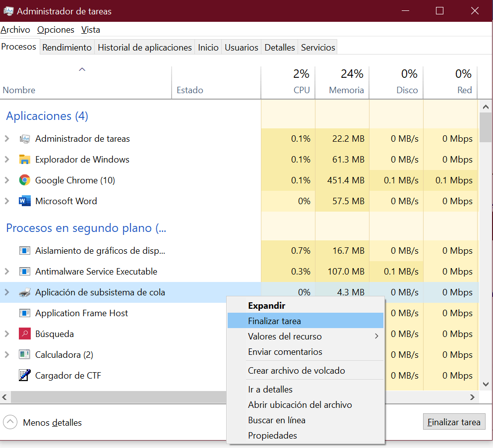Screen dimensions: 493x448
Task: Click the Explorador de Windows folder icon
Action: click(x=24, y=159)
